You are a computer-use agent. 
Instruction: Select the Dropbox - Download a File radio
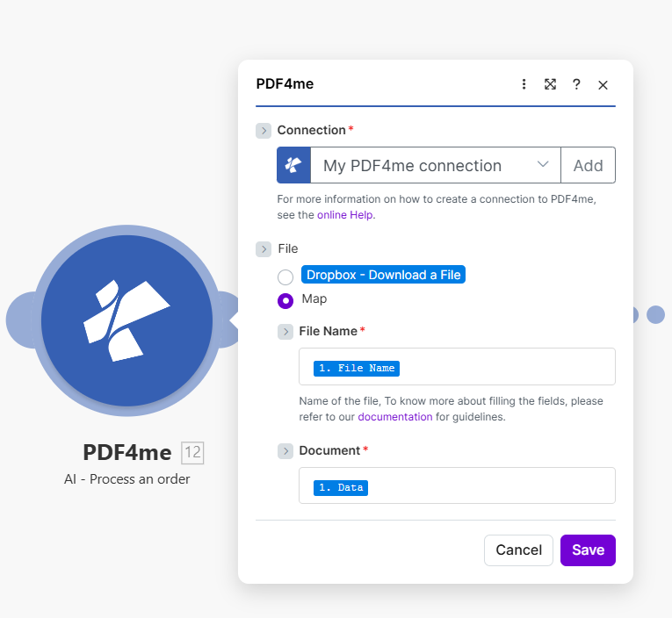(285, 277)
